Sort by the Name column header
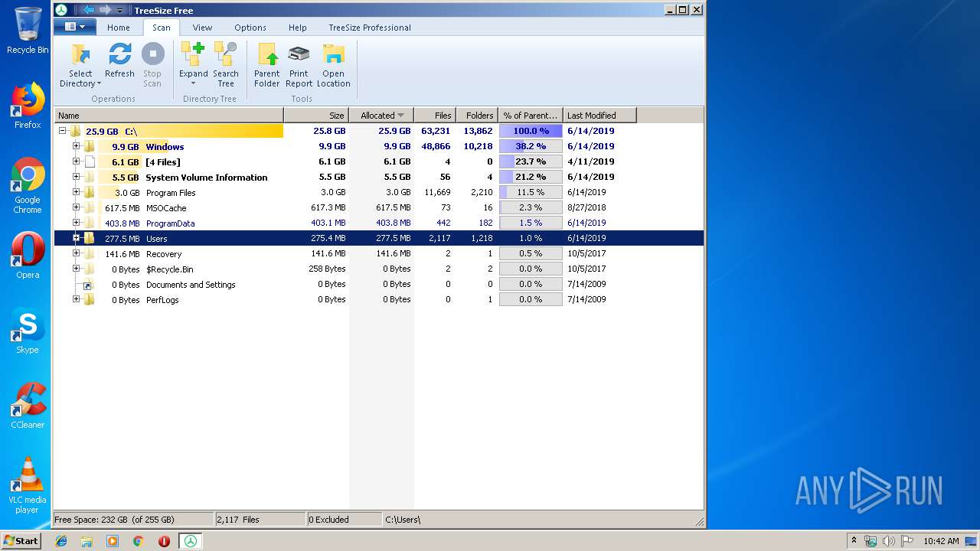980x551 pixels. (x=168, y=116)
